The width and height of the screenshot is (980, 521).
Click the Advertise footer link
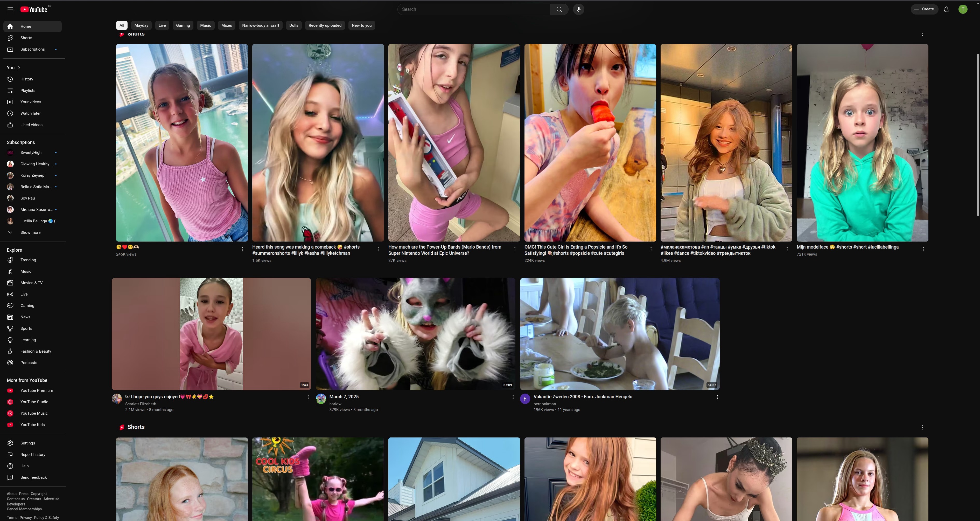(x=51, y=499)
